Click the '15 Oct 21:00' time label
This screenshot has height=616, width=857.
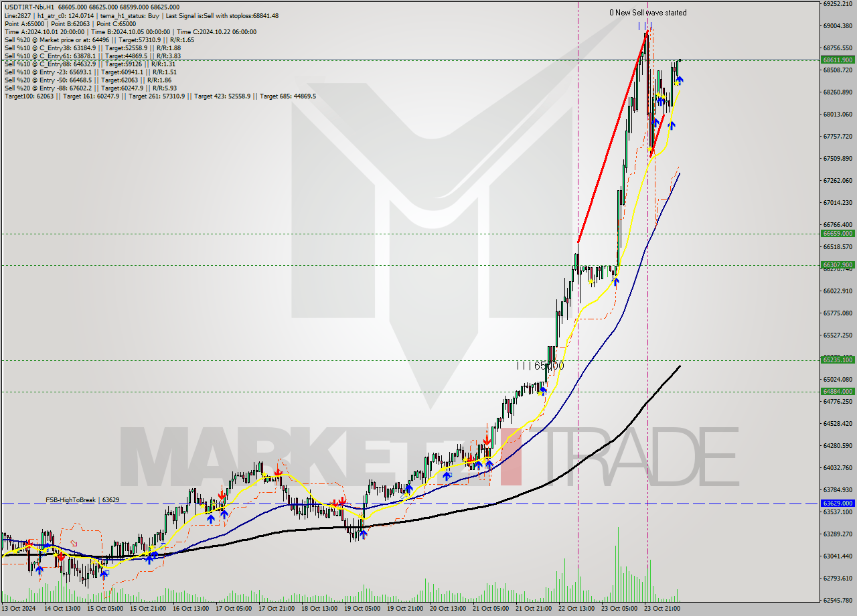149,609
